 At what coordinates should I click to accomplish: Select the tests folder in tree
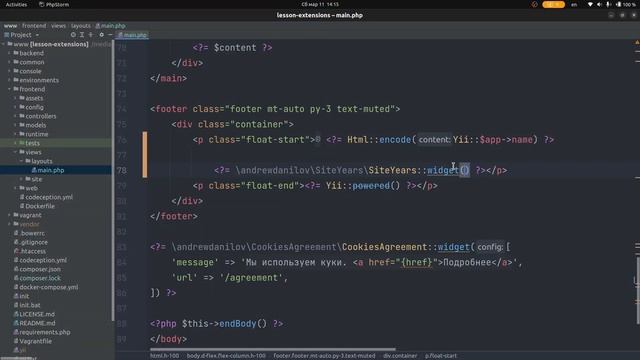pyautogui.click(x=32, y=143)
